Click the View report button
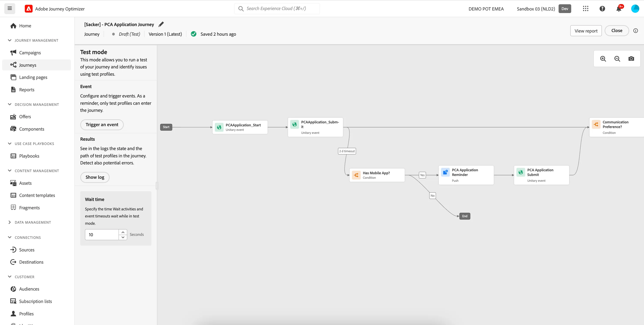The height and width of the screenshot is (325, 644). [x=586, y=31]
